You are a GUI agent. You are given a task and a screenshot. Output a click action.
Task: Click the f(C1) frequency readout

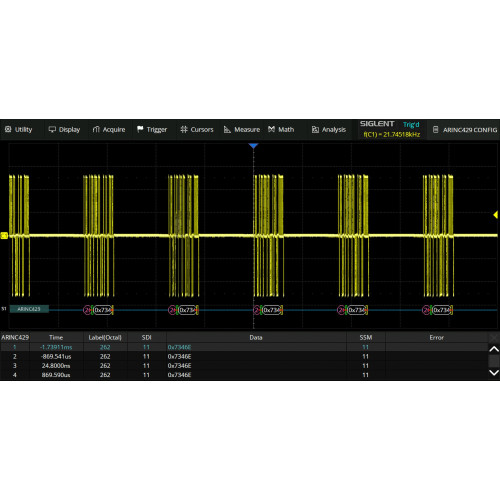(x=392, y=134)
